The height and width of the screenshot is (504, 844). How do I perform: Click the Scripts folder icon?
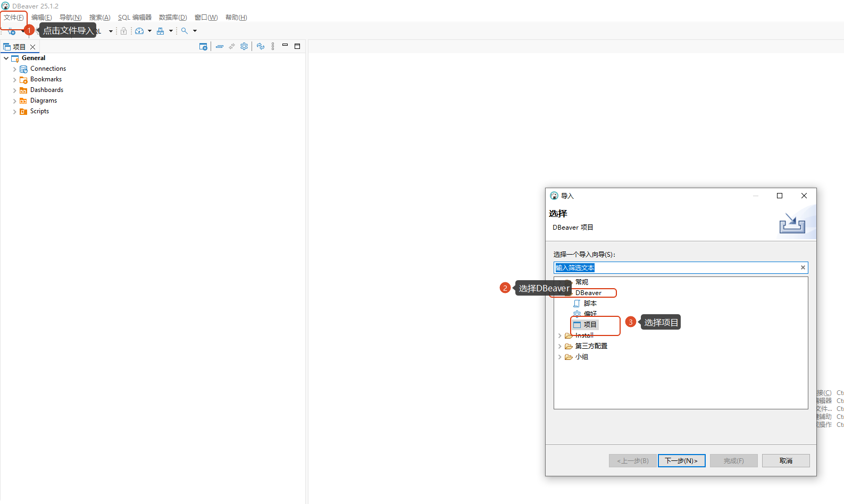[23, 112]
